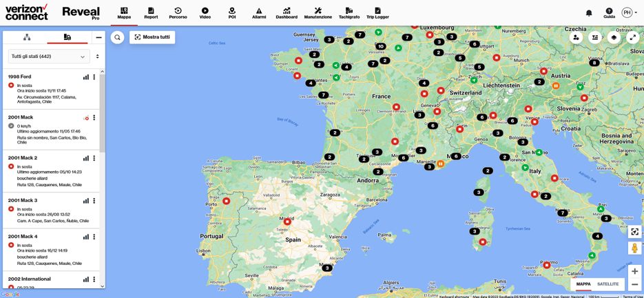Click the no-signal status icon for 2001 Mack
This screenshot has height=298, width=644.
[86, 118]
